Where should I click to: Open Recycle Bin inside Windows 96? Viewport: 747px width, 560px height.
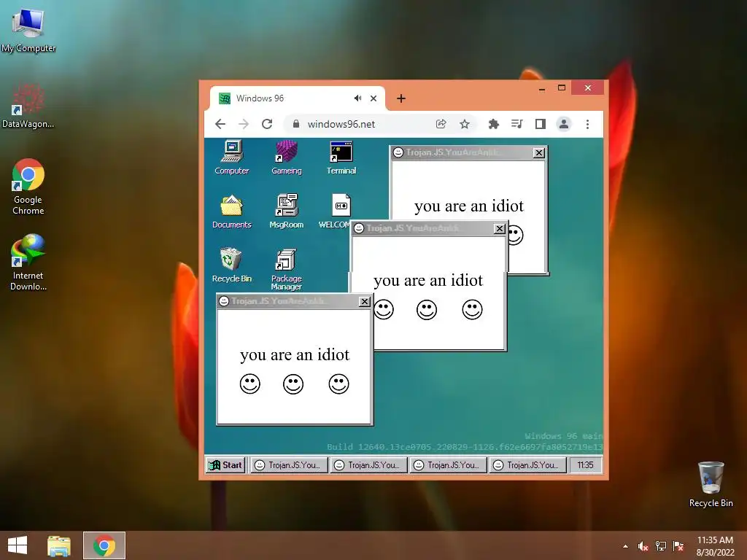pyautogui.click(x=231, y=265)
